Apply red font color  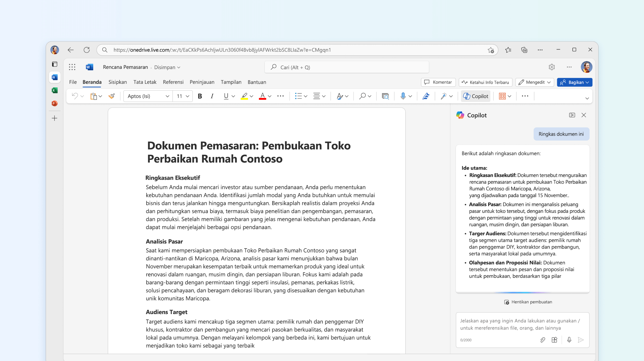click(x=262, y=96)
